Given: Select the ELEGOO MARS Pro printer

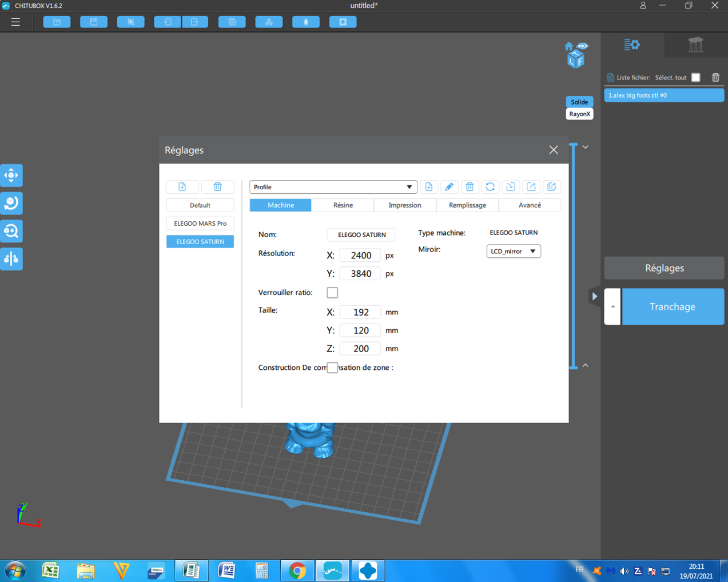Looking at the screenshot, I should (x=200, y=224).
